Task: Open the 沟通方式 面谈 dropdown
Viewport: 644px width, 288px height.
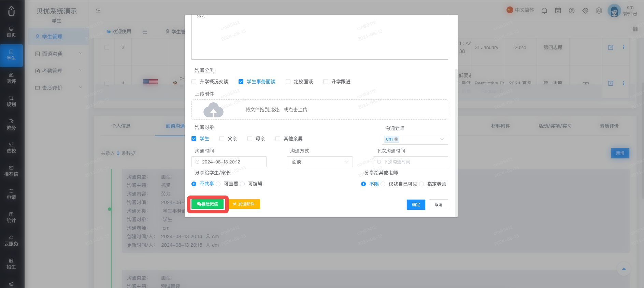Action: [320, 162]
